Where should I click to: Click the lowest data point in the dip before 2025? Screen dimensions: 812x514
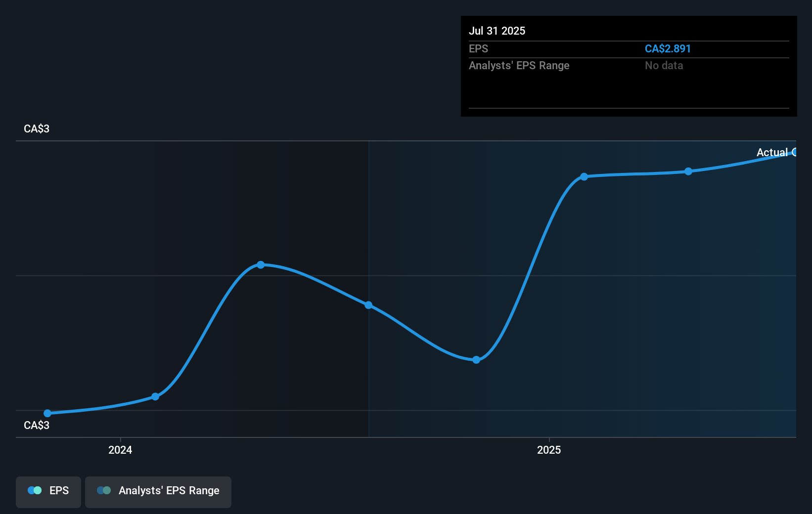(x=476, y=360)
